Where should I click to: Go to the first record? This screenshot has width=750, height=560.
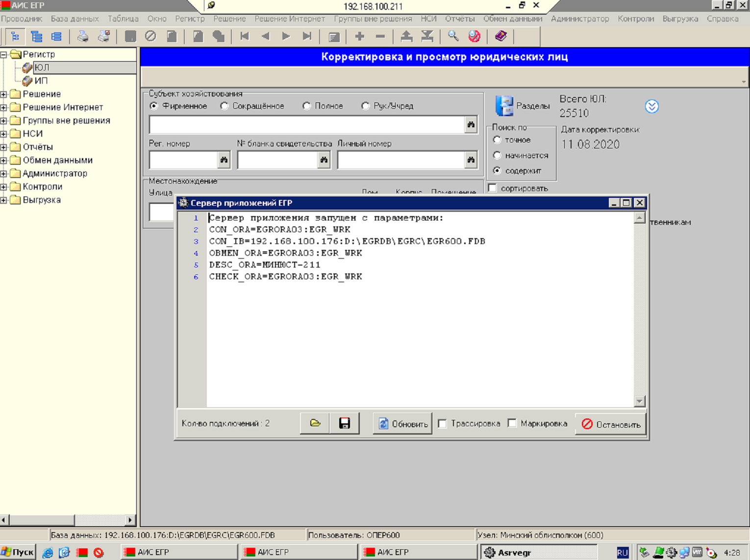tap(245, 36)
